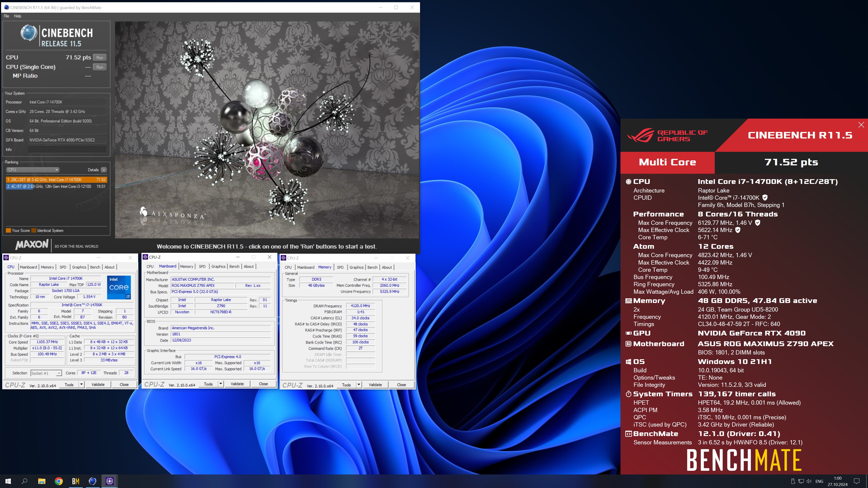The width and height of the screenshot is (868, 488).
Task: Open Graphics tab in CPU-Z processor window
Action: (x=79, y=267)
